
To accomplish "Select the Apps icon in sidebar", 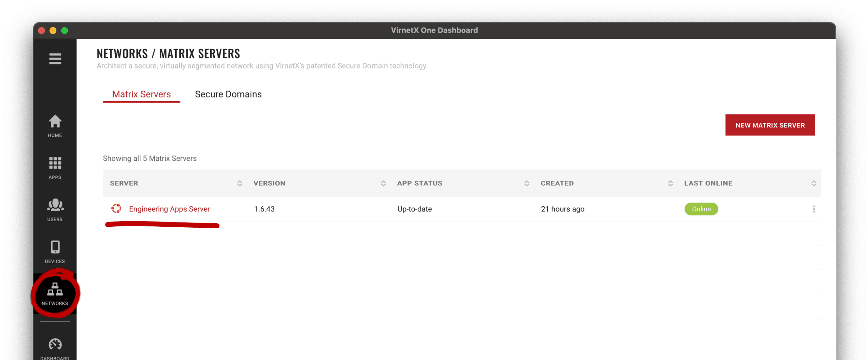I will pos(55,167).
